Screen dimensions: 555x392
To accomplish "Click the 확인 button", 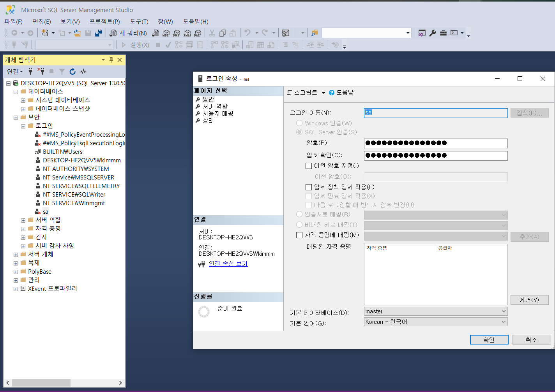I will 489,340.
